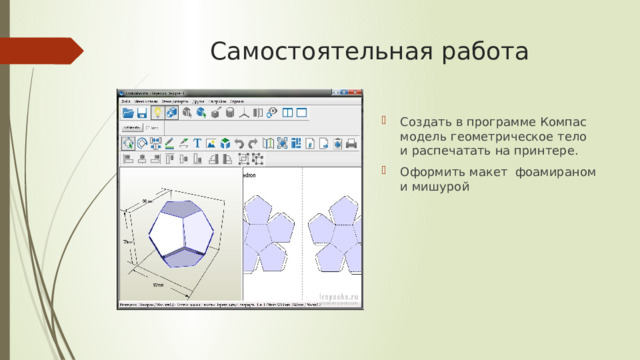Click the bullet text 'Создать в программе Компас'
The image size is (640, 360).
(x=493, y=122)
